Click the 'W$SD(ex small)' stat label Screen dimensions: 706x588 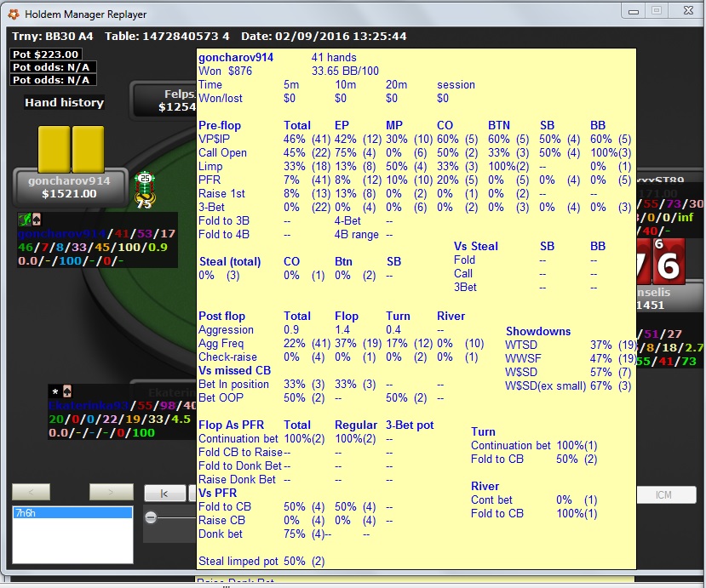click(x=545, y=386)
